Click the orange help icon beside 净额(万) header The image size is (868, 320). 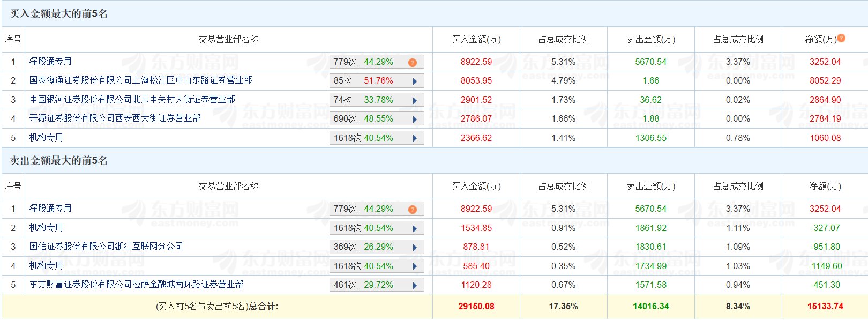tap(841, 38)
